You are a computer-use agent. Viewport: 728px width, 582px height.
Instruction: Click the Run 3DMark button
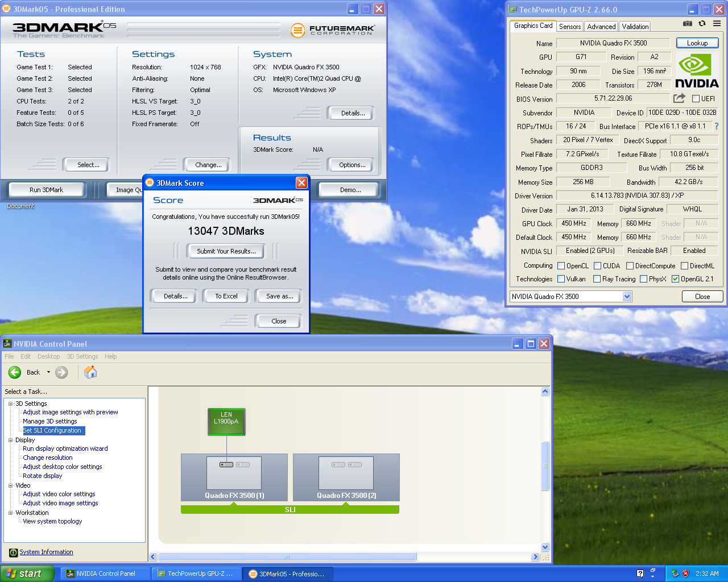(47, 190)
